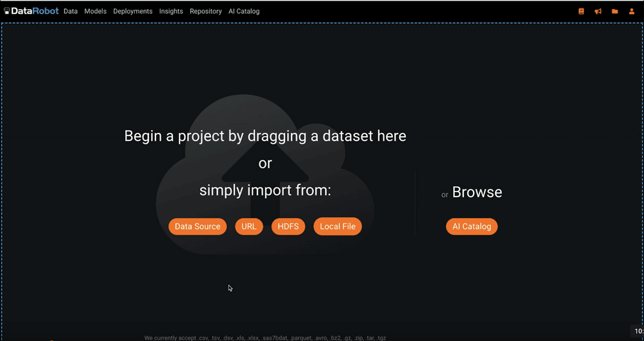Open the Insights tab
The image size is (644, 341).
click(x=171, y=12)
